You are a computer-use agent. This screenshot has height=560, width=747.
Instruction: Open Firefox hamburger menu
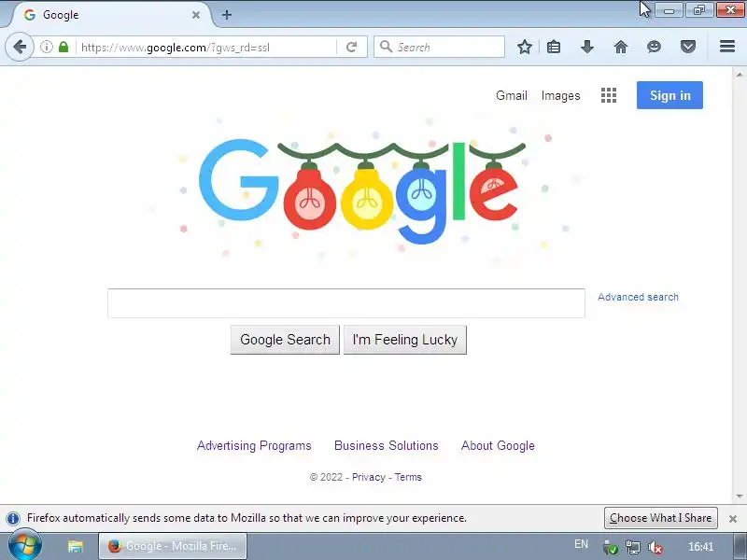727,46
